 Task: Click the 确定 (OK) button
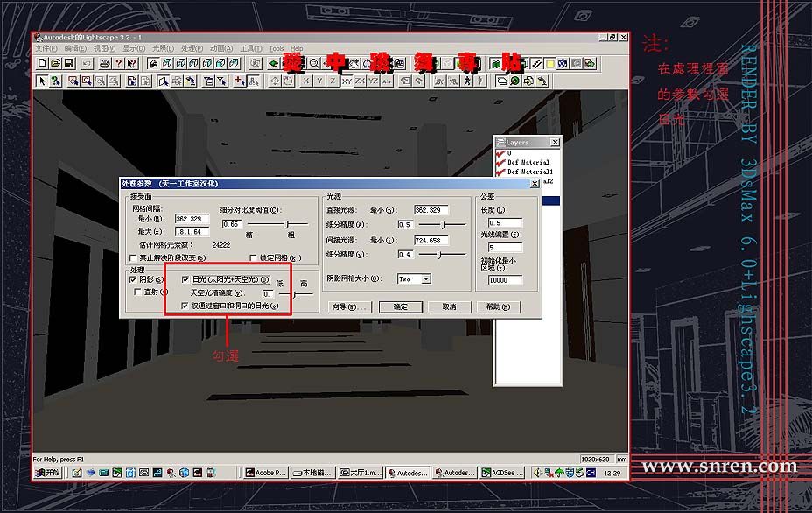coord(400,306)
